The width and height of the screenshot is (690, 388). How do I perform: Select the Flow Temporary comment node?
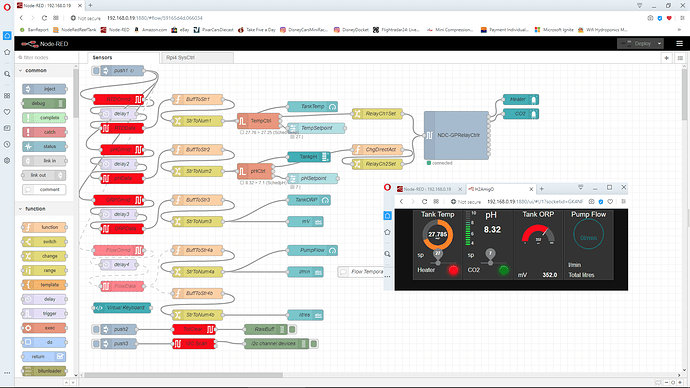click(362, 272)
